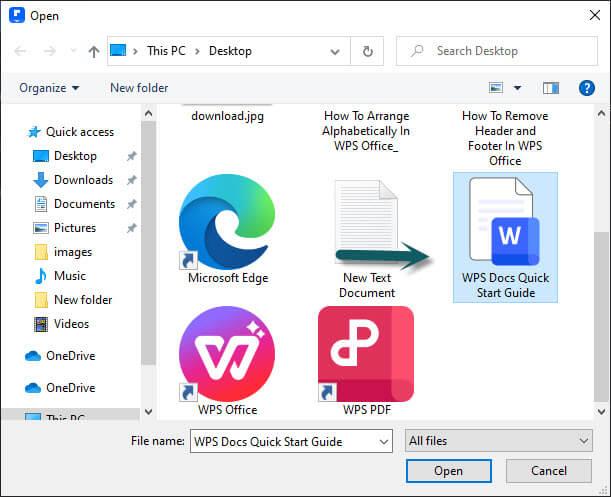
Task: Select the WPS Office shortcut icon
Action: (227, 354)
